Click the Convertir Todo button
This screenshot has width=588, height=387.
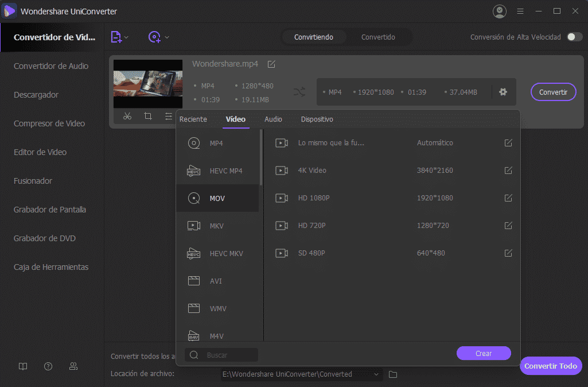550,366
